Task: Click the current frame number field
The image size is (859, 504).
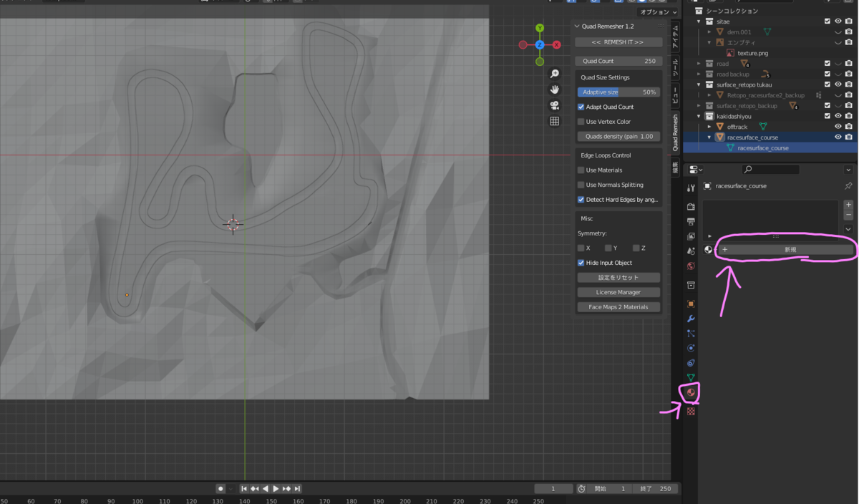Action: point(553,489)
